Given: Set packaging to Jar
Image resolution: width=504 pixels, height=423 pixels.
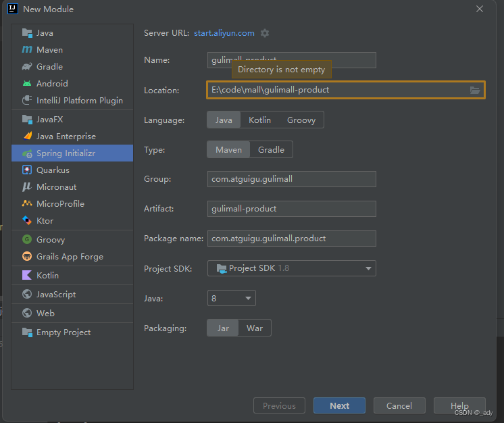Looking at the screenshot, I should (223, 328).
